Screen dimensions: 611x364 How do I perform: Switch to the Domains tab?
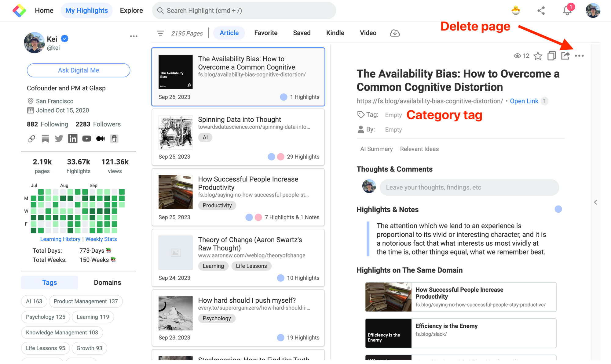[x=107, y=283]
